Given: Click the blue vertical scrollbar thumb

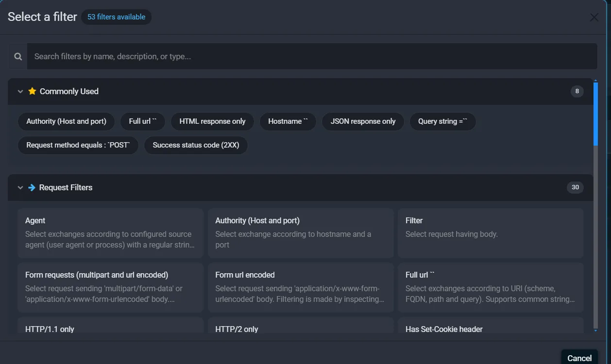Looking at the screenshot, I should point(596,114).
